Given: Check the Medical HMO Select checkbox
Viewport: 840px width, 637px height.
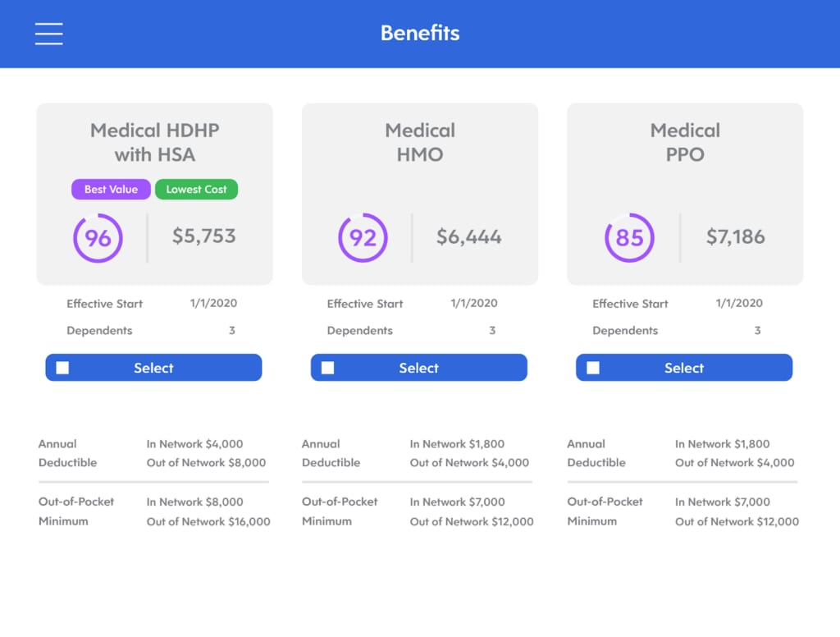Looking at the screenshot, I should click(328, 367).
